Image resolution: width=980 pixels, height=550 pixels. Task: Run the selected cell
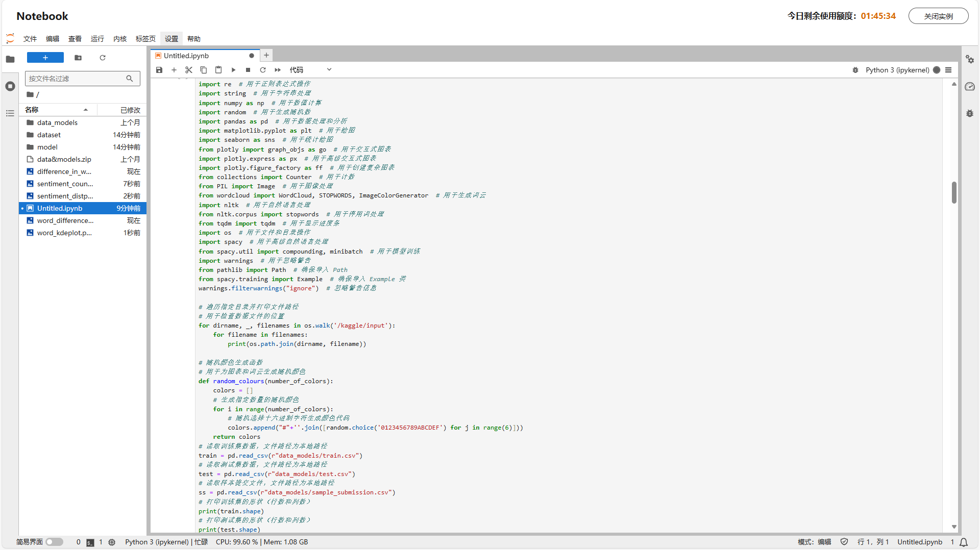233,70
